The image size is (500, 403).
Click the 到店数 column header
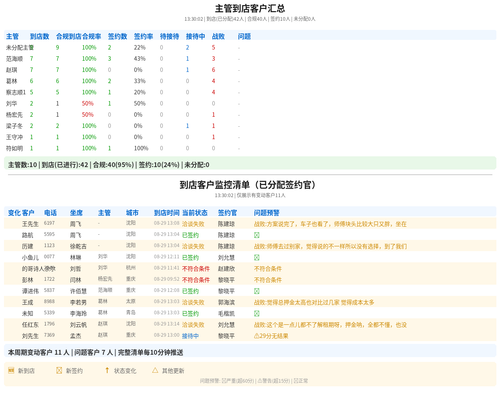point(39,36)
